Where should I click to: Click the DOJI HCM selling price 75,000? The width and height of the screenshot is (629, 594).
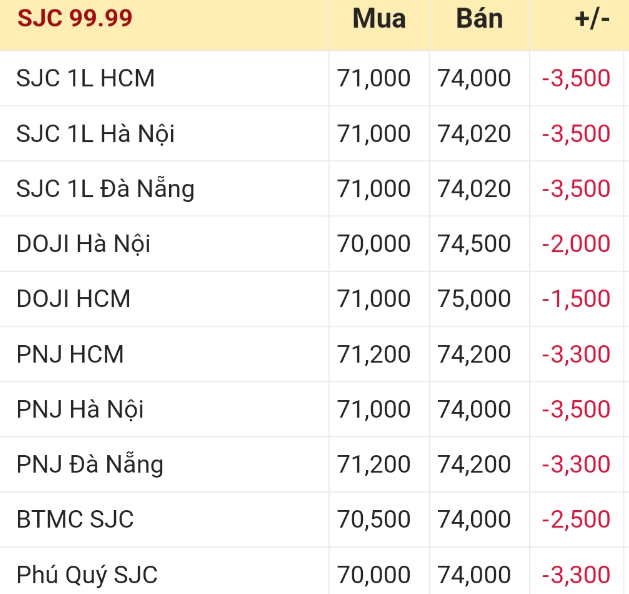[474, 298]
